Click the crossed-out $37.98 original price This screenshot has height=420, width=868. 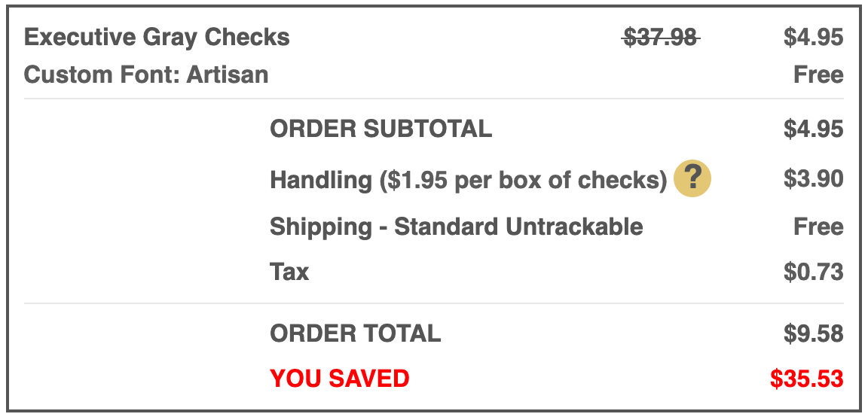click(x=660, y=38)
